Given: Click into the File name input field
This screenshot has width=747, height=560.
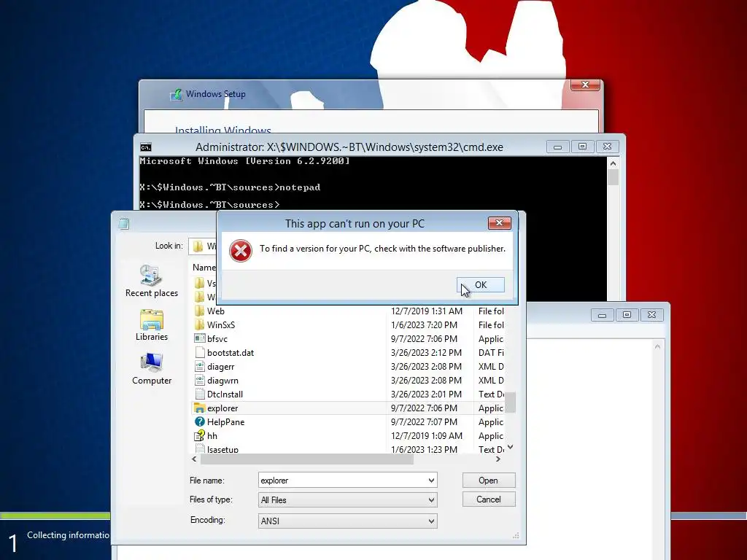Looking at the screenshot, I should tap(342, 480).
